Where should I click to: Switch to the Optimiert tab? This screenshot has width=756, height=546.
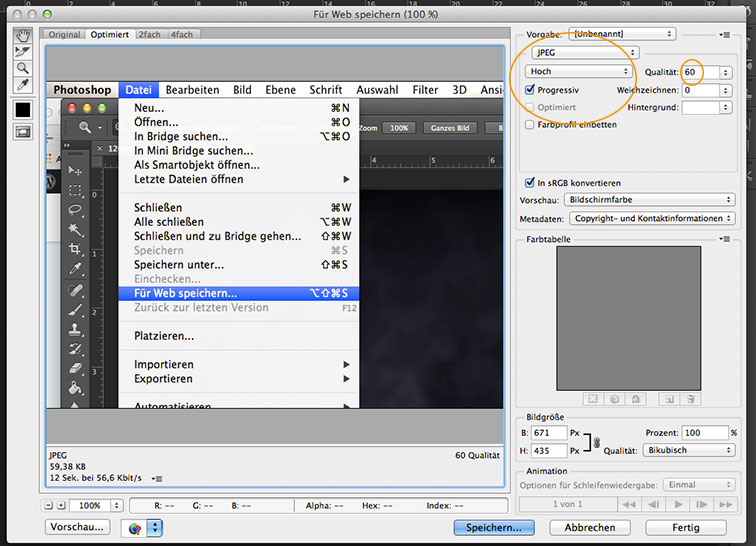click(x=109, y=34)
